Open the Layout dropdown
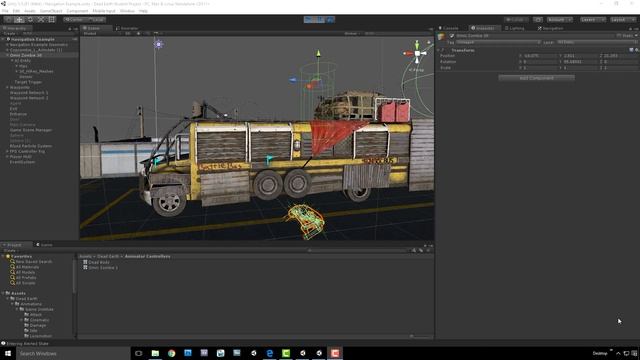Image resolution: width=640 pixels, height=360 pixels. click(622, 19)
